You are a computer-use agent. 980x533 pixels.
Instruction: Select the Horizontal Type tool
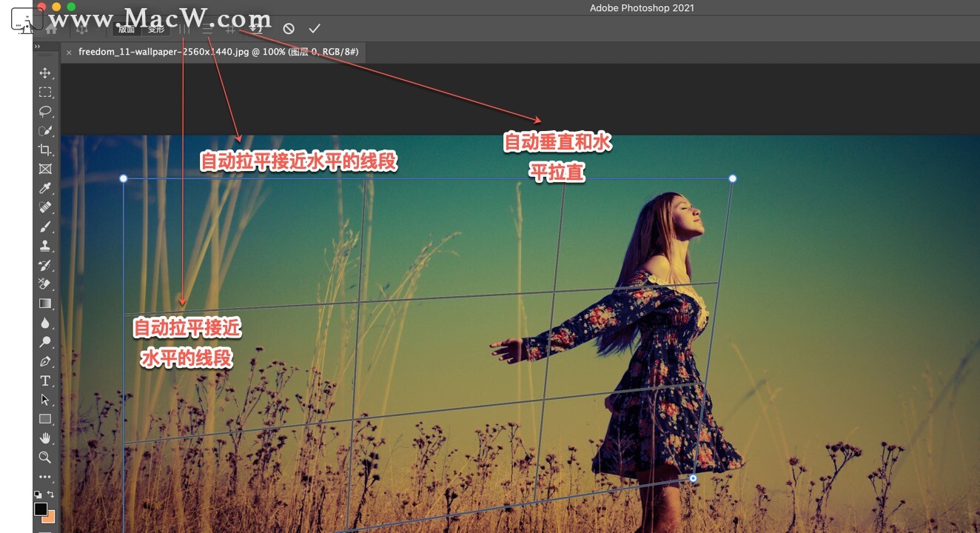point(46,381)
